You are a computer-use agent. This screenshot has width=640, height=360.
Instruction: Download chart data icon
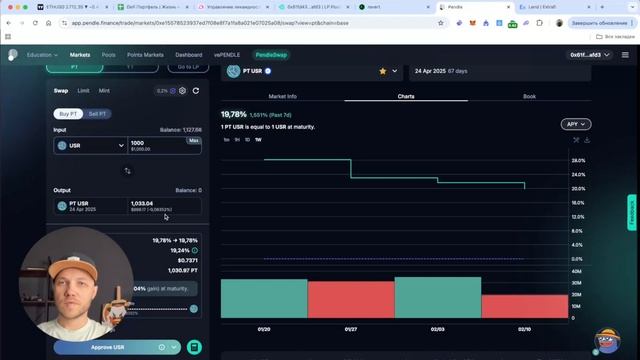587,140
